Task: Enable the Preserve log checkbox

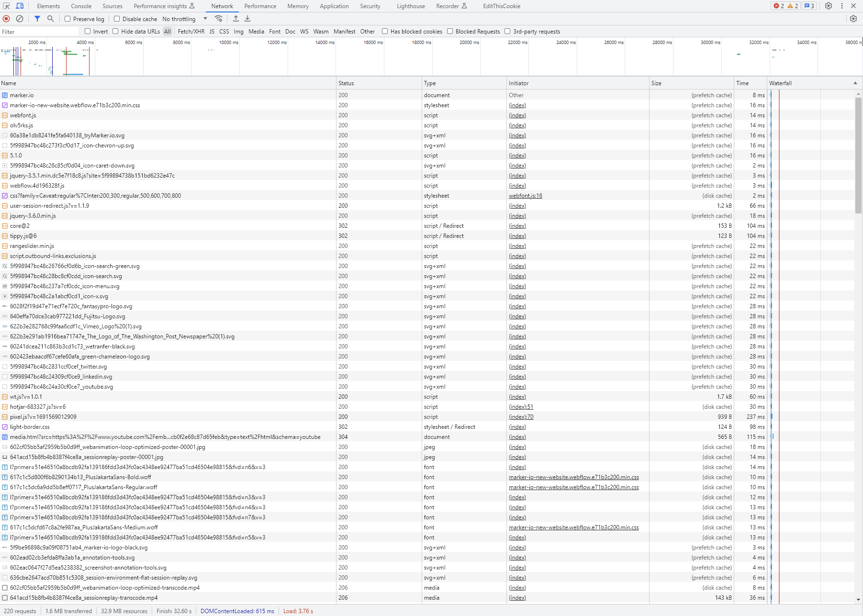Action: [67, 19]
